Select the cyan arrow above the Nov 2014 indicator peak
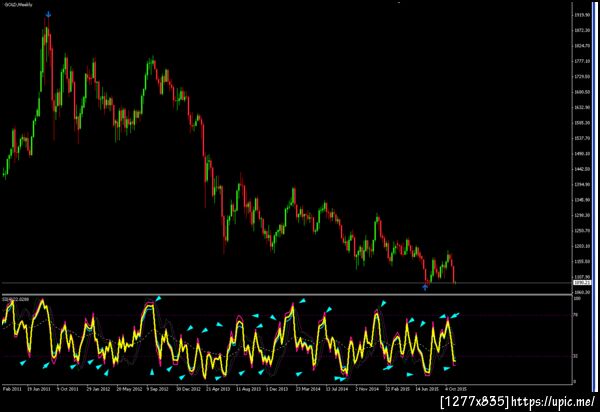The image size is (600, 412). click(x=383, y=303)
